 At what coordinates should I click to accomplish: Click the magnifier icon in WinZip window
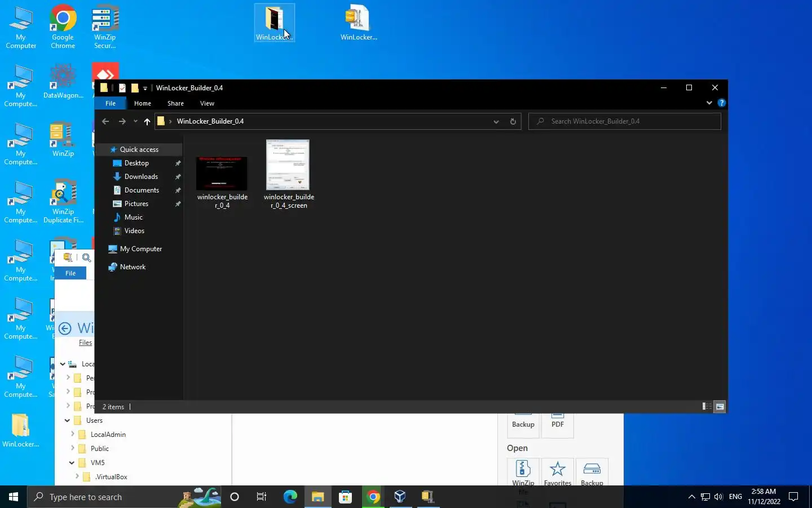86,257
